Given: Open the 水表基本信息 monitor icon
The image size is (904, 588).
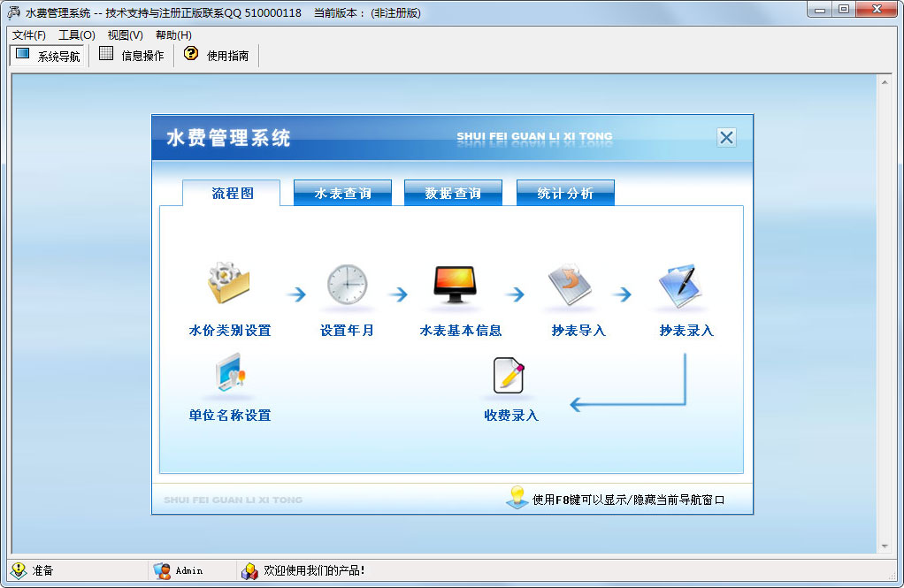Looking at the screenshot, I should click(x=455, y=284).
